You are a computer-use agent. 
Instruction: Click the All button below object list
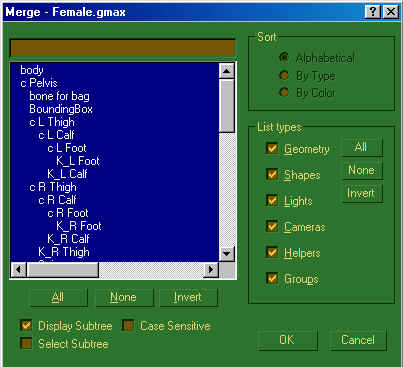[58, 297]
